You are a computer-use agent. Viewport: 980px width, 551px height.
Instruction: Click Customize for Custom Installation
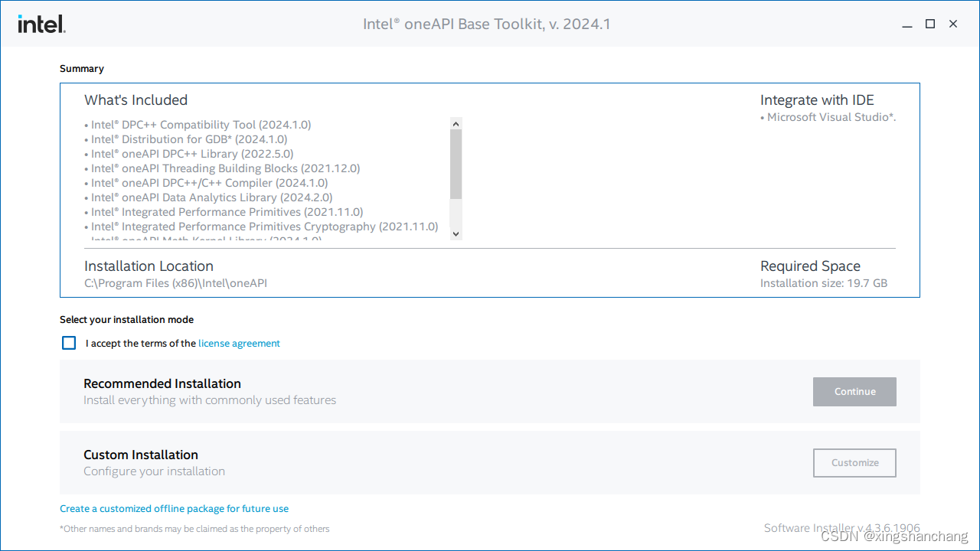pos(854,463)
